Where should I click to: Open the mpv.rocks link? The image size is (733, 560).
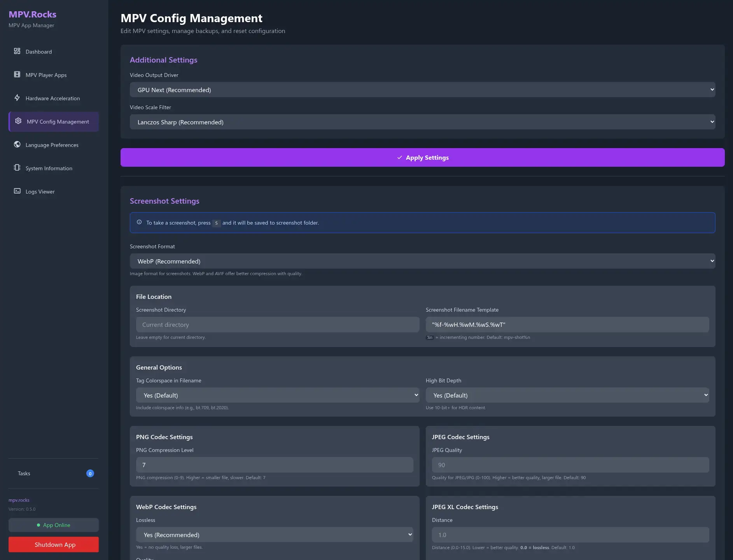(19, 500)
